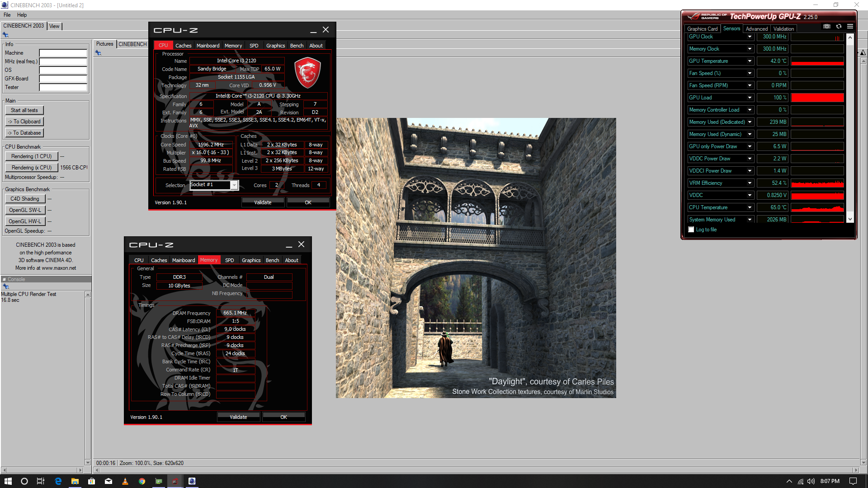Select the View tab in Cinebench

tap(54, 26)
